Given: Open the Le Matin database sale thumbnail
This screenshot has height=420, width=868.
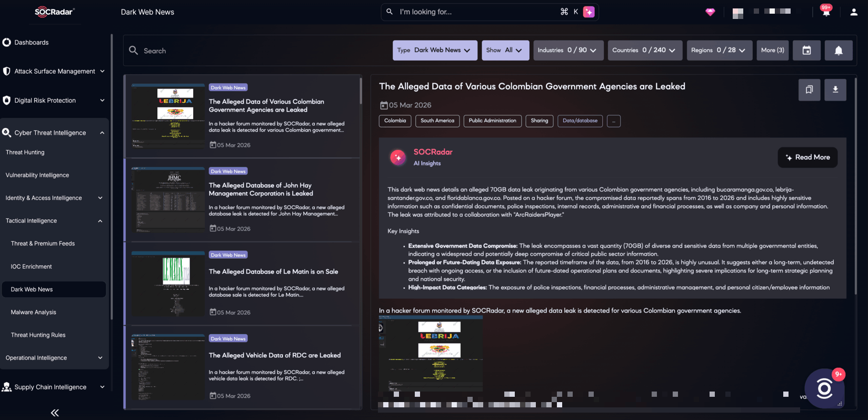Looking at the screenshot, I should point(168,284).
